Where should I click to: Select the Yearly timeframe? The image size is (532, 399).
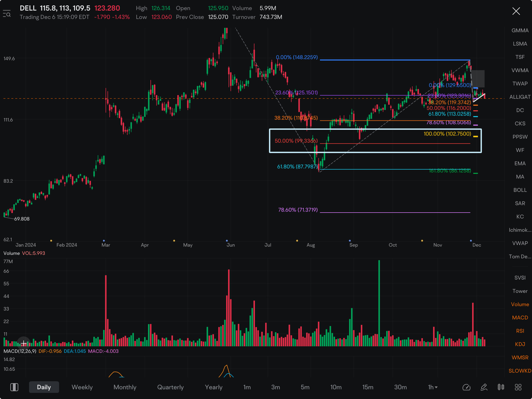point(214,387)
